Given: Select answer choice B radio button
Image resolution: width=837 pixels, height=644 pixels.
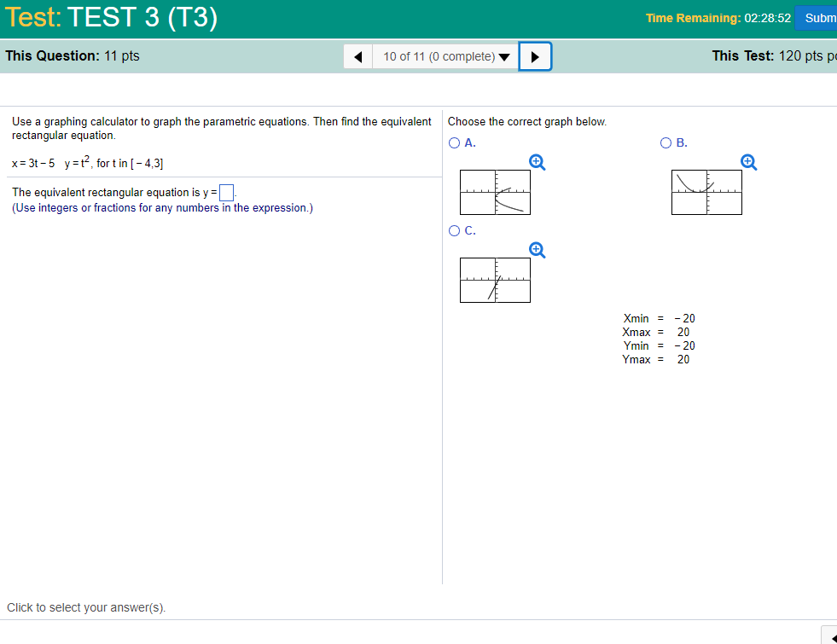Looking at the screenshot, I should [x=666, y=143].
